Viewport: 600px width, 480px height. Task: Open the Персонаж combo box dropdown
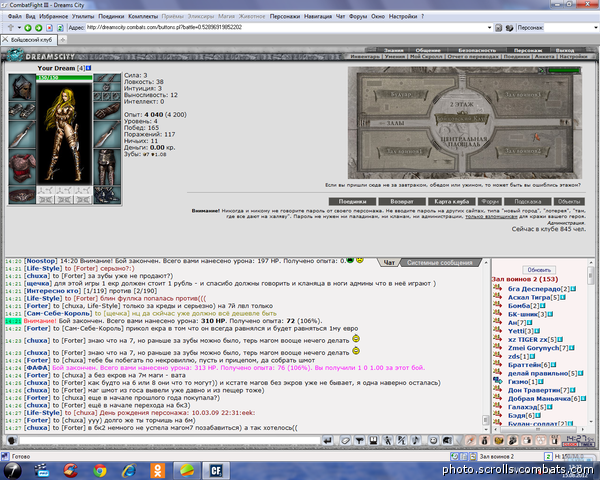click(595, 28)
